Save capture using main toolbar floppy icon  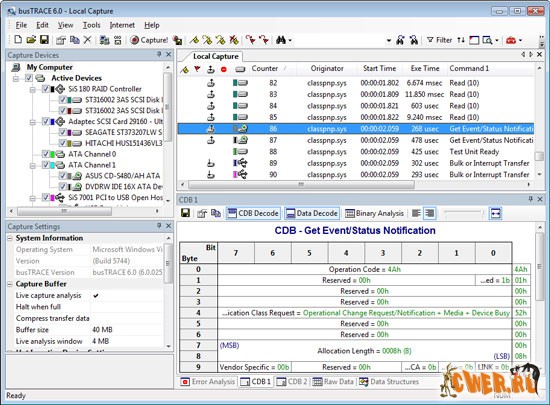tap(44, 40)
